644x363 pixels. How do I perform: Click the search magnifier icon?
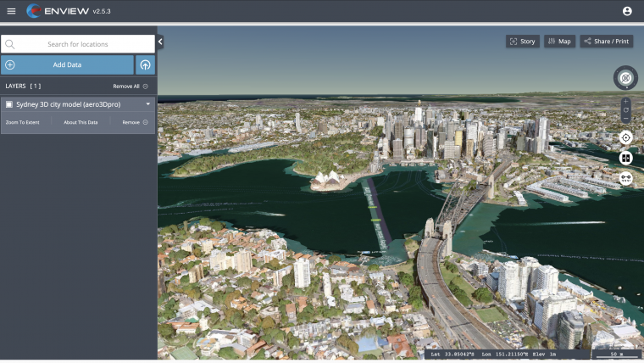[10, 44]
